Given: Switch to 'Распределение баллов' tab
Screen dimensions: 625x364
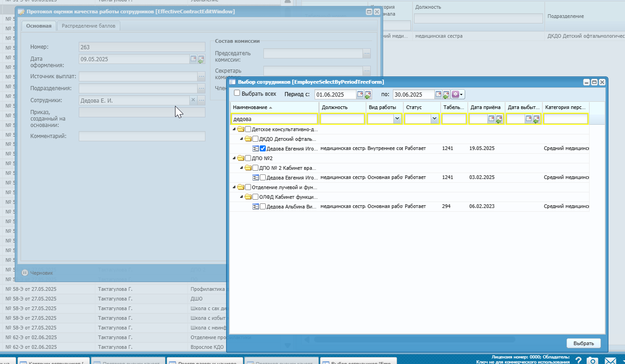Looking at the screenshot, I should click(x=88, y=26).
